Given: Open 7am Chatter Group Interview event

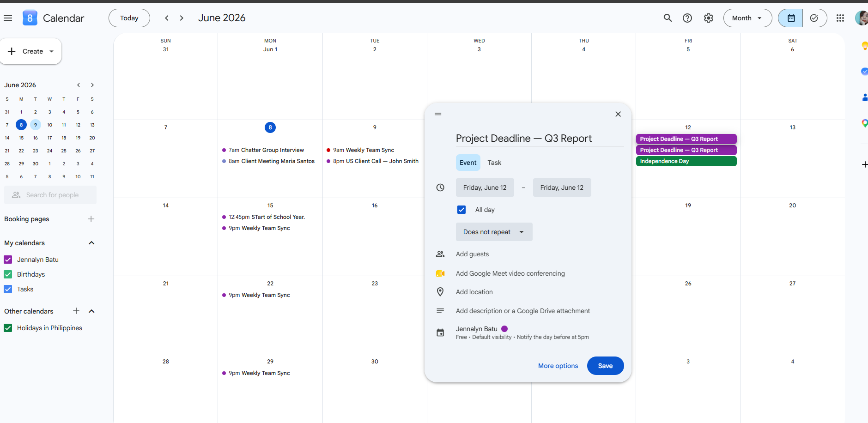Looking at the screenshot, I should point(267,150).
